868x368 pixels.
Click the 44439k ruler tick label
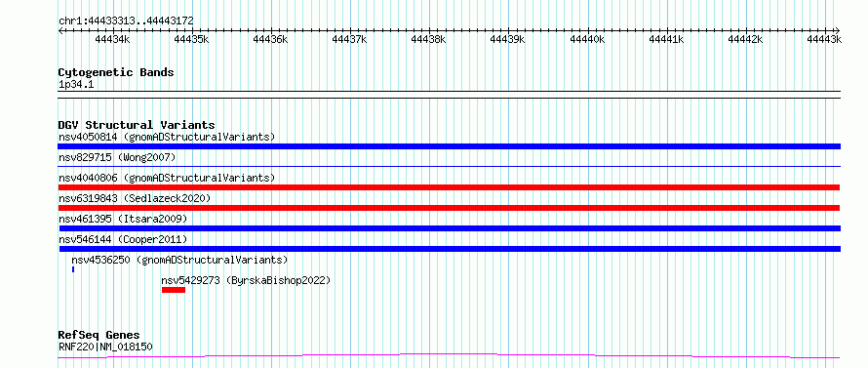pos(507,39)
